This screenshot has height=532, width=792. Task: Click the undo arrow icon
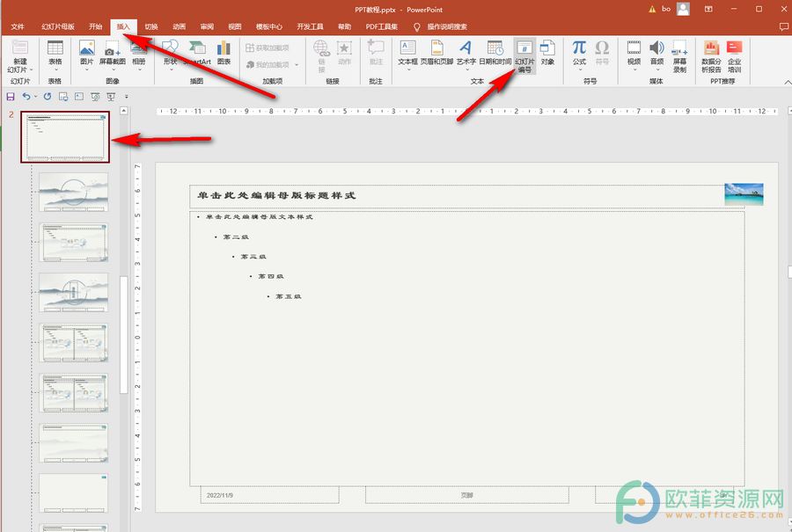26,96
